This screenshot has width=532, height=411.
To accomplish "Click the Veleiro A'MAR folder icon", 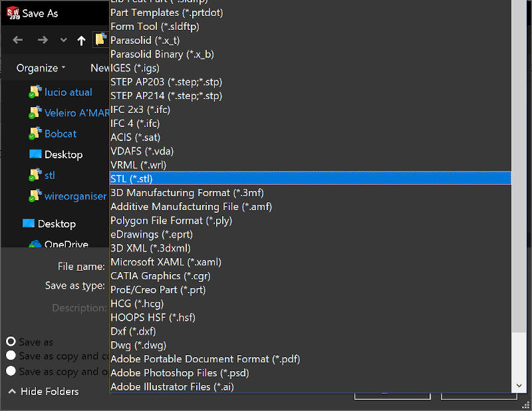I will 35,112.
